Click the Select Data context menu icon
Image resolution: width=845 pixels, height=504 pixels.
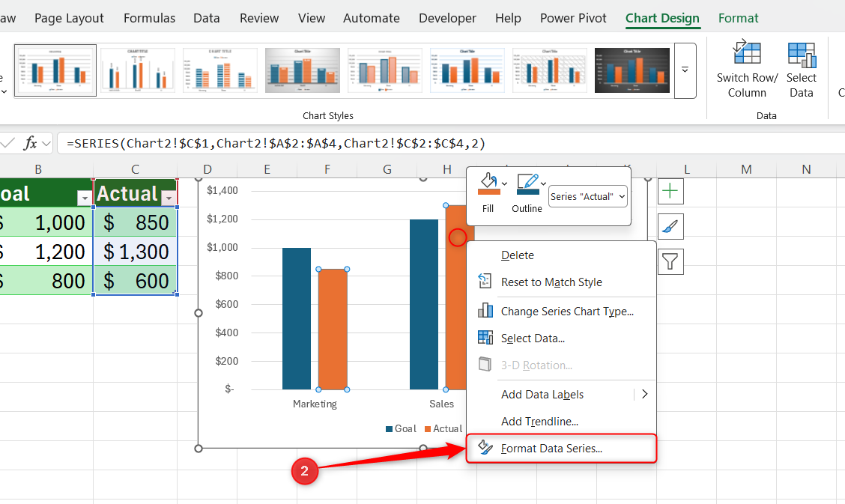(485, 338)
